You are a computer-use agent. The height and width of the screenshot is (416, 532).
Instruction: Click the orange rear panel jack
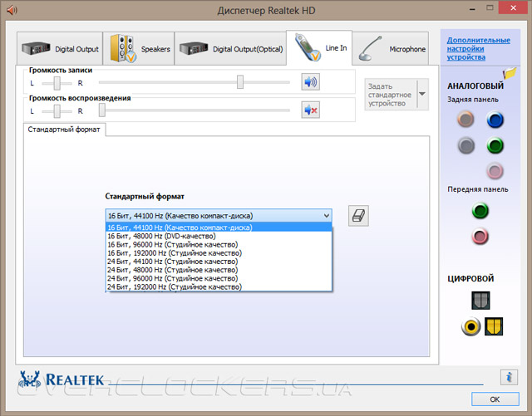465,119
